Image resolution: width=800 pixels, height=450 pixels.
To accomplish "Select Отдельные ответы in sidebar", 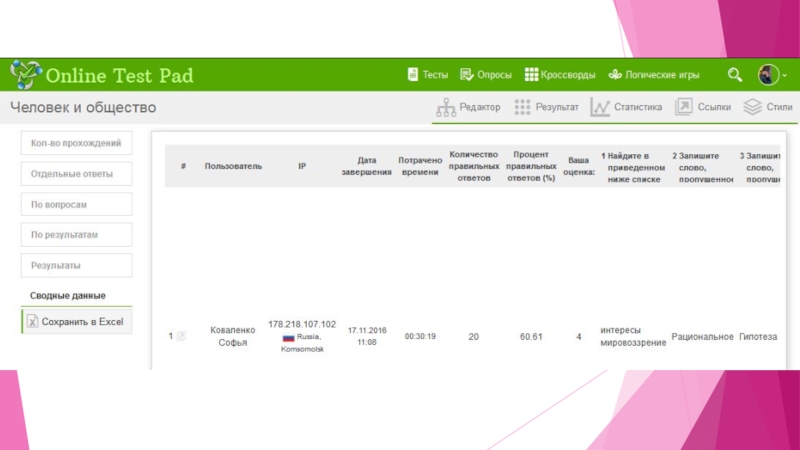I will click(x=76, y=174).
